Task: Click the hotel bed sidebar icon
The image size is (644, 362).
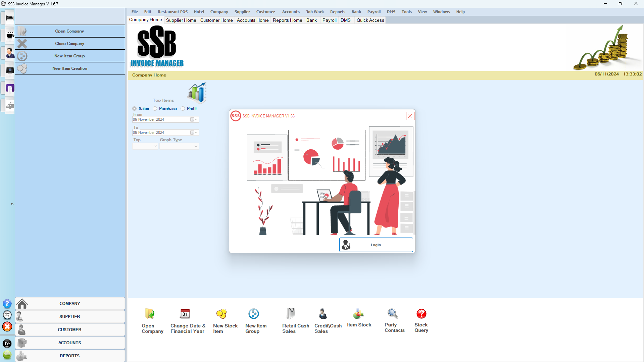Action: tap(10, 18)
